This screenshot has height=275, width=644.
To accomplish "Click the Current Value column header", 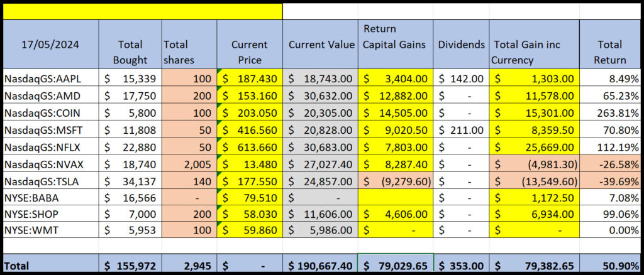I will [320, 44].
